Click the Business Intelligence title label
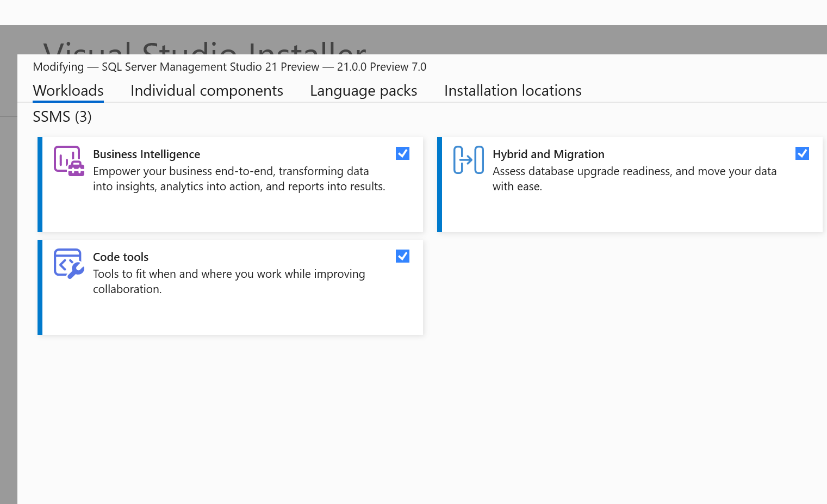Screen dimensions: 827x504 (x=146, y=154)
